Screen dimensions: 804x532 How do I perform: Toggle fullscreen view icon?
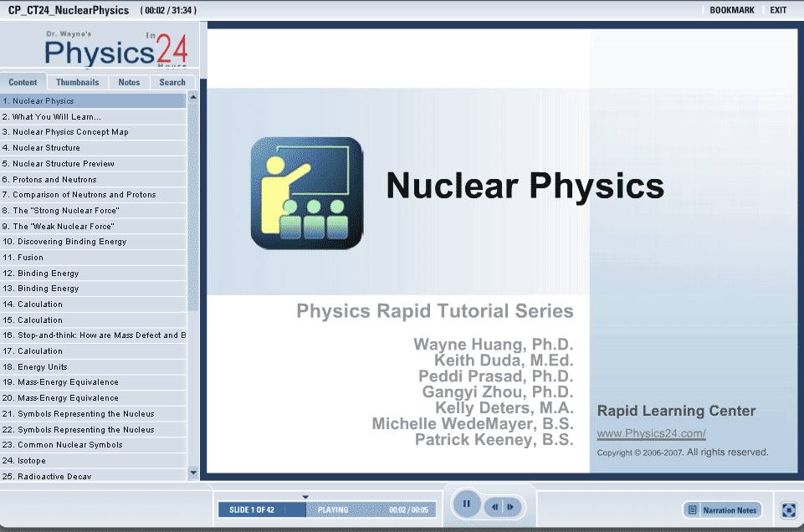point(788,509)
